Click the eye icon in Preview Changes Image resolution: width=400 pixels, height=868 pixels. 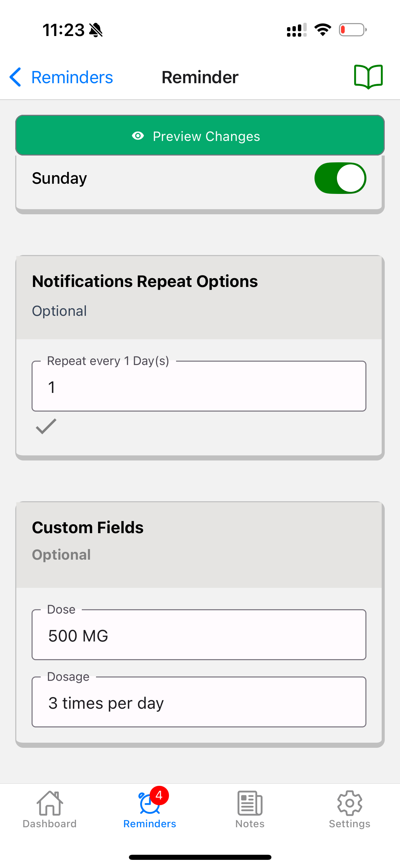[138, 136]
